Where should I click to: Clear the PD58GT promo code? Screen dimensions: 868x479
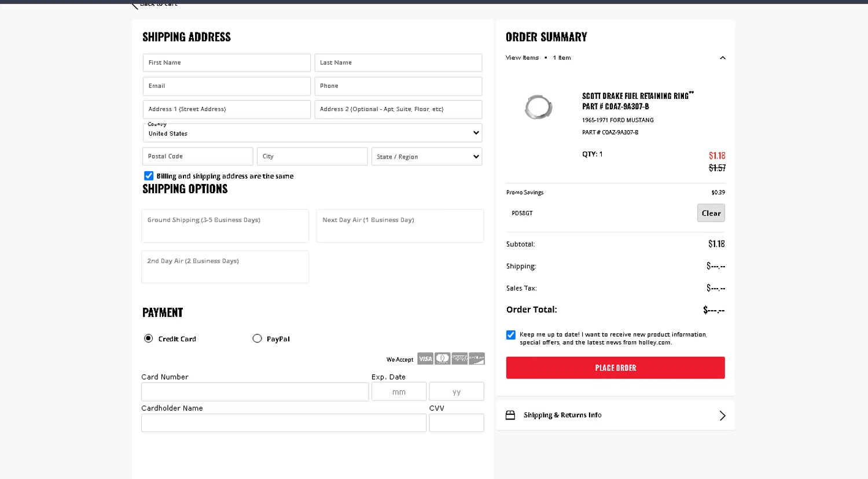pos(711,213)
